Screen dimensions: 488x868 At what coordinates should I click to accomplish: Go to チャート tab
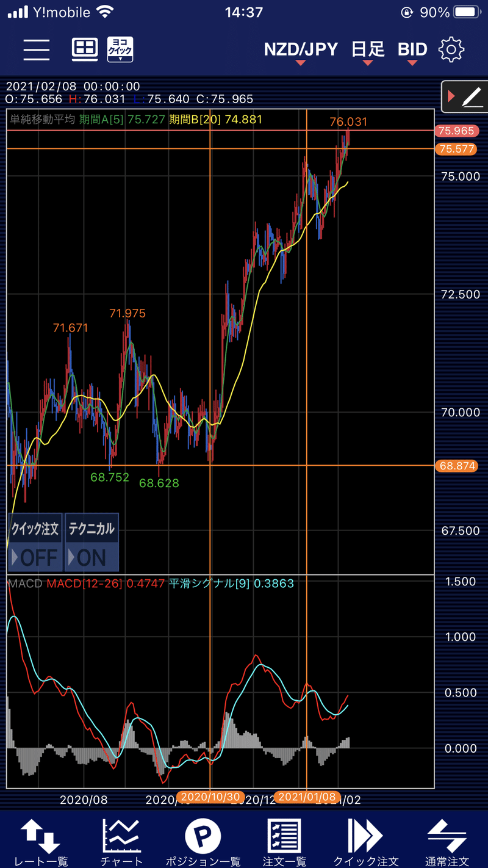[120, 842]
